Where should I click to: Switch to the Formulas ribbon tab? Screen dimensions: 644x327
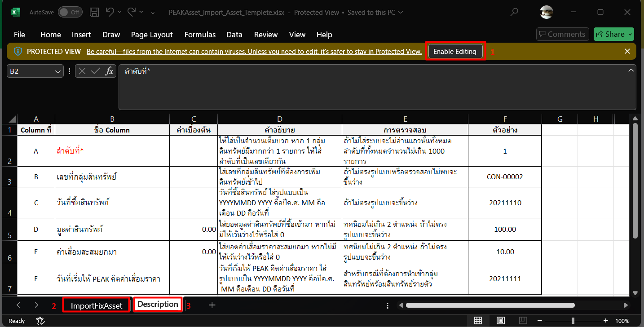(200, 35)
